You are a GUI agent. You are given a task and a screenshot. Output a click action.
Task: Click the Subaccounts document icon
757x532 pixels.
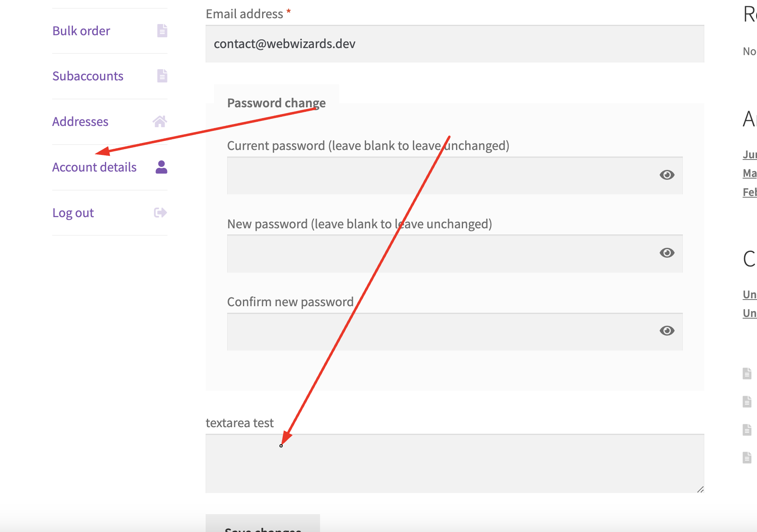point(162,76)
